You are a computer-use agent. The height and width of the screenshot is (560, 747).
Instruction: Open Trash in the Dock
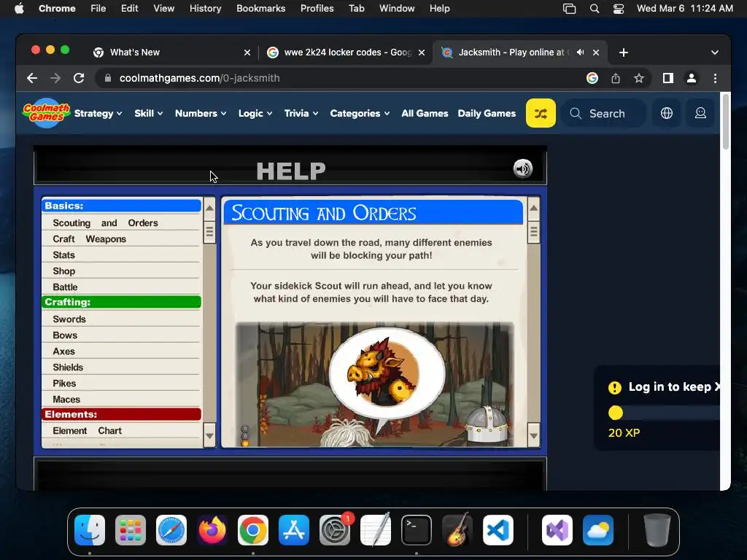(657, 530)
